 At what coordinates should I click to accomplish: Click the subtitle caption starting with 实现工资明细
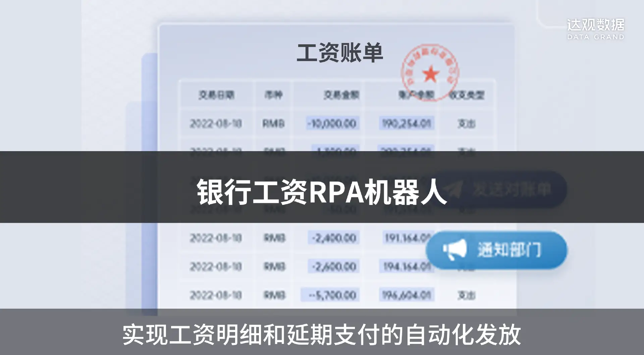(x=321, y=335)
